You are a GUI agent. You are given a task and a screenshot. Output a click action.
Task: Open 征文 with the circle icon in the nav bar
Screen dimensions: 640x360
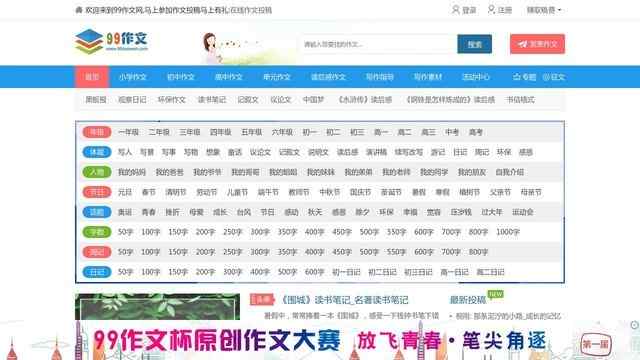(553, 77)
